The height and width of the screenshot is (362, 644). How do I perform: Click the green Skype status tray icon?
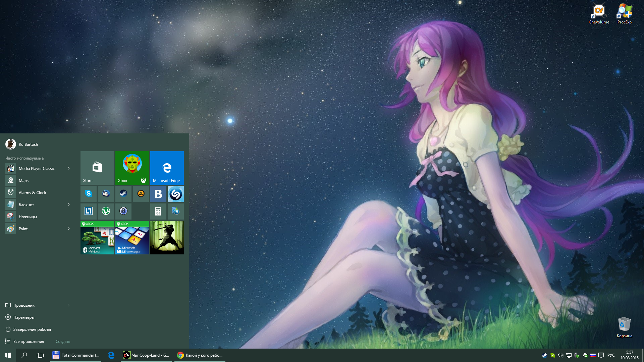click(552, 355)
